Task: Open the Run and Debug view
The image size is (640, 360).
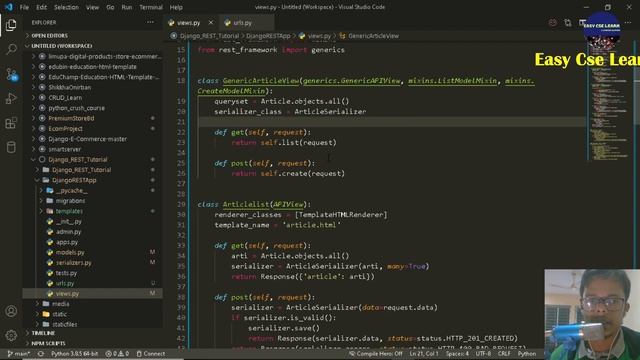Action: pos(11,98)
